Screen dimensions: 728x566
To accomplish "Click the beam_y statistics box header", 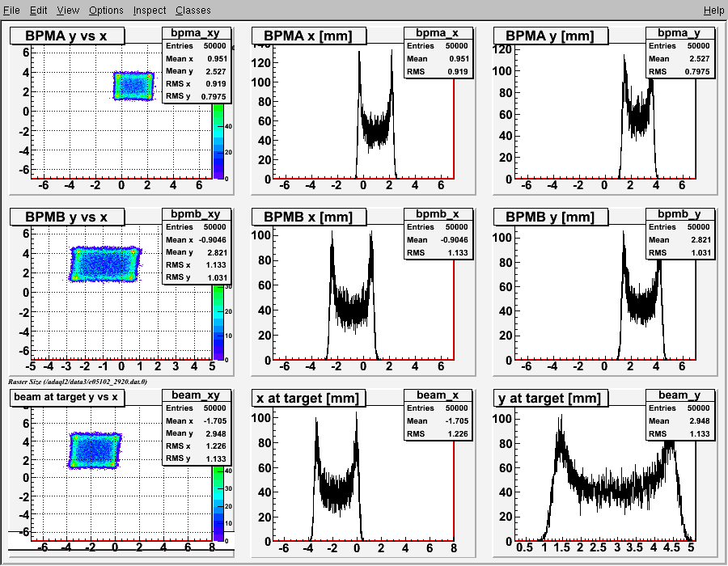I will pyautogui.click(x=679, y=395).
